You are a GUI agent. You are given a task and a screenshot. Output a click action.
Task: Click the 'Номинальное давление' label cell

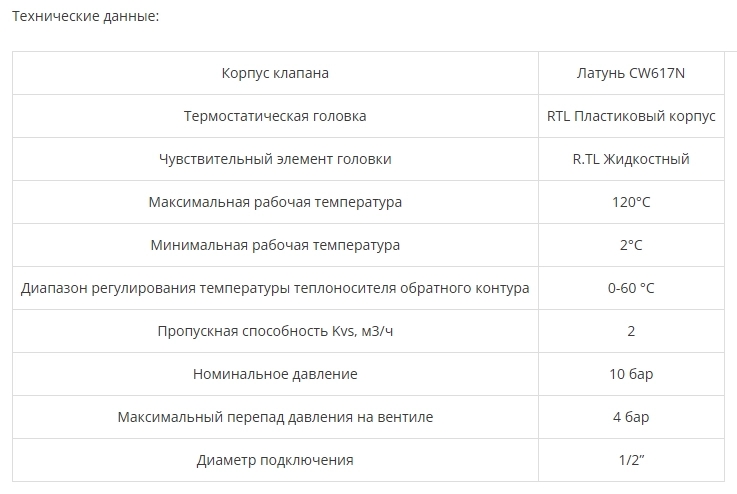[x=275, y=374]
